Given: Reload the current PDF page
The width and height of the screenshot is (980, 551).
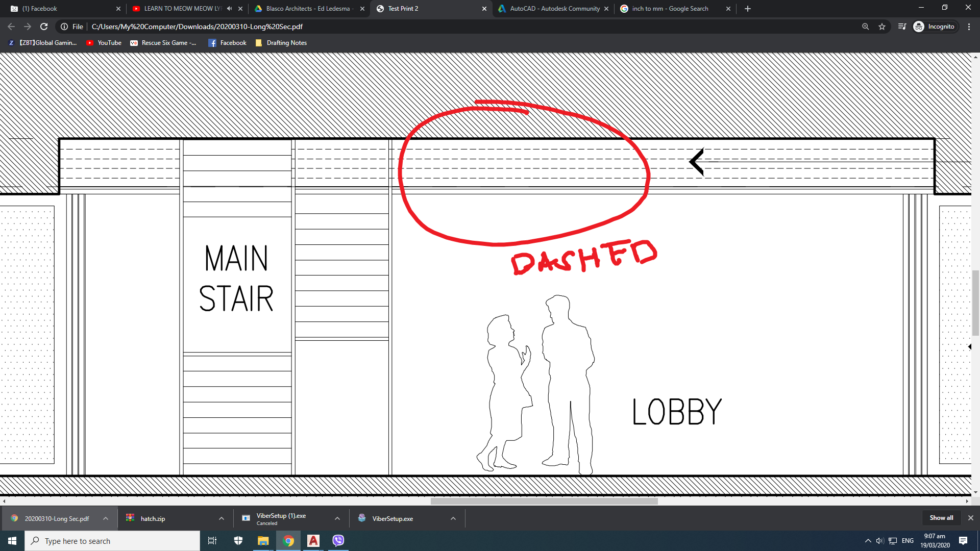Looking at the screenshot, I should tap(43, 26).
